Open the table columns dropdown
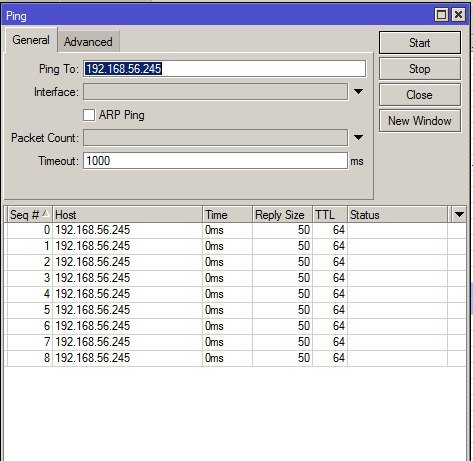 (x=459, y=215)
